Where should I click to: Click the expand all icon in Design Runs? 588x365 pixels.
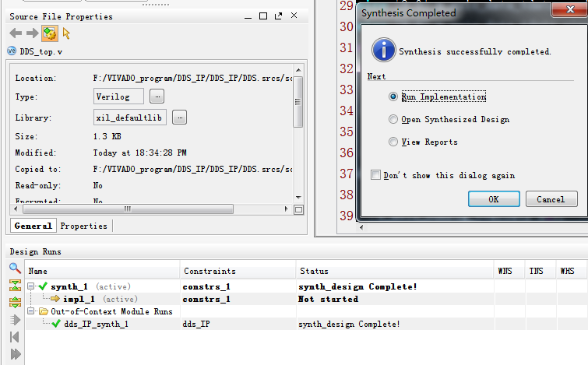[14, 303]
